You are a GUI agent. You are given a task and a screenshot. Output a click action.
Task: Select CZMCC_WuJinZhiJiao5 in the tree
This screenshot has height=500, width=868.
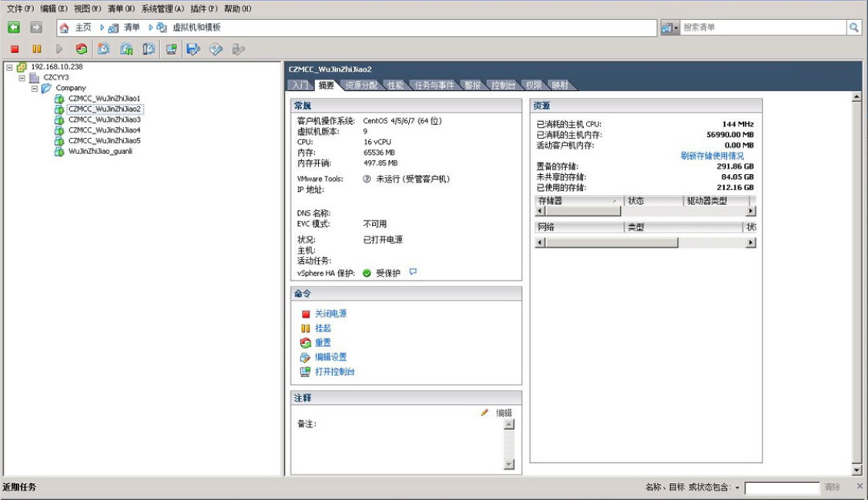pos(104,141)
